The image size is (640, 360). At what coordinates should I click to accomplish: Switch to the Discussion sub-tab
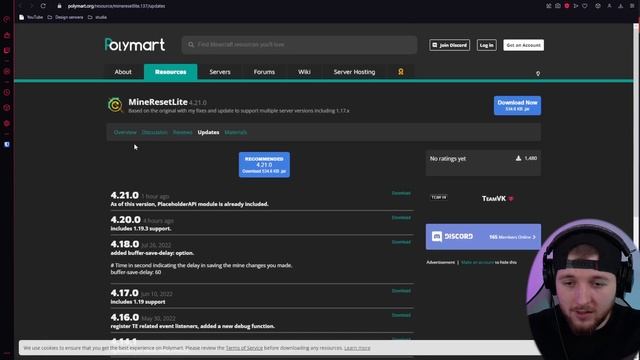155,132
